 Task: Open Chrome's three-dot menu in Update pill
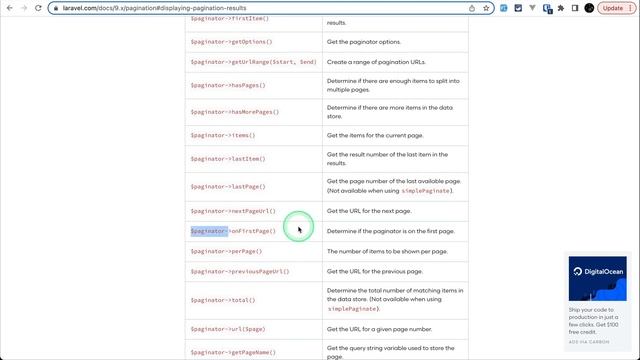[630, 8]
